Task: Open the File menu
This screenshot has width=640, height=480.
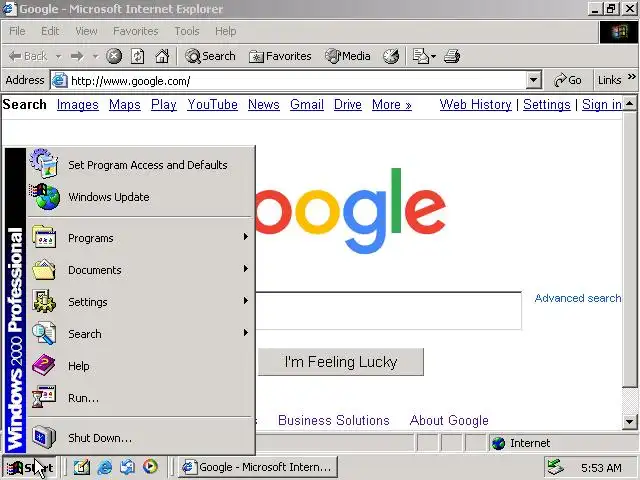Action: click(17, 31)
